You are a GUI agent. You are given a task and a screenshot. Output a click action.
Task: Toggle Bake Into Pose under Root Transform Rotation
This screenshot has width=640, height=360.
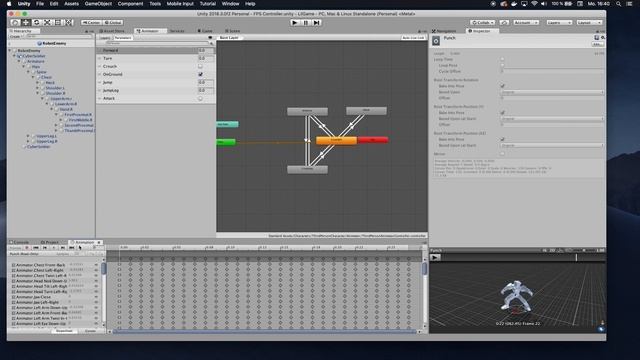click(x=502, y=86)
